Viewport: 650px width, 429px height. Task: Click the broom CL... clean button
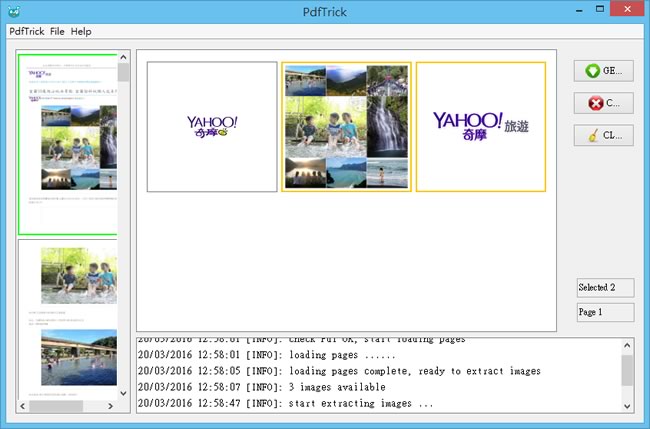604,135
